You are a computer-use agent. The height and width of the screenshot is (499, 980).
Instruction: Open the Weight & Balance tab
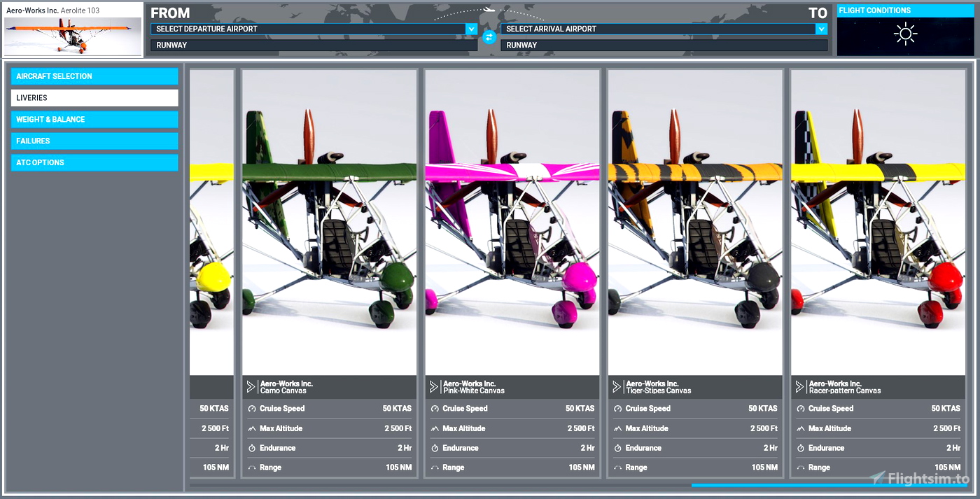[x=94, y=120]
